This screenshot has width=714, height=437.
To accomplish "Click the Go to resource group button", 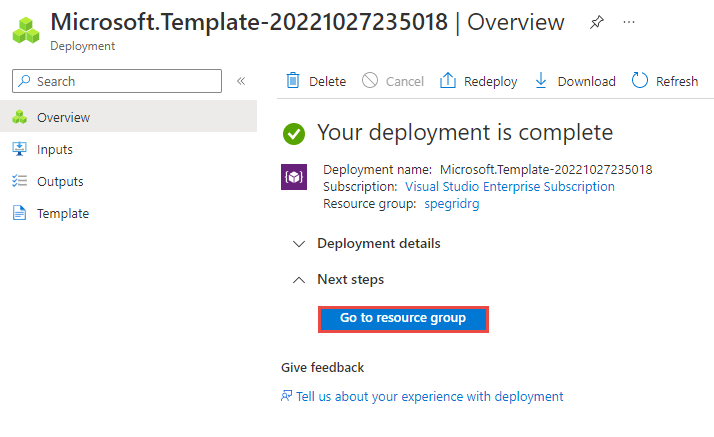I will pos(403,318).
